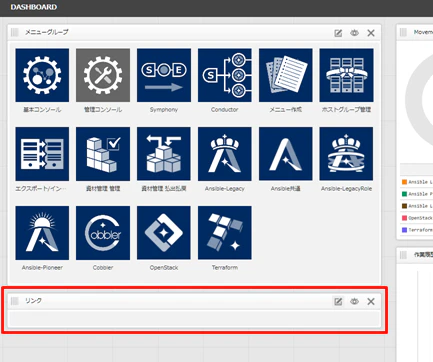
Task: Open the Conductor menu group
Action: (225, 75)
